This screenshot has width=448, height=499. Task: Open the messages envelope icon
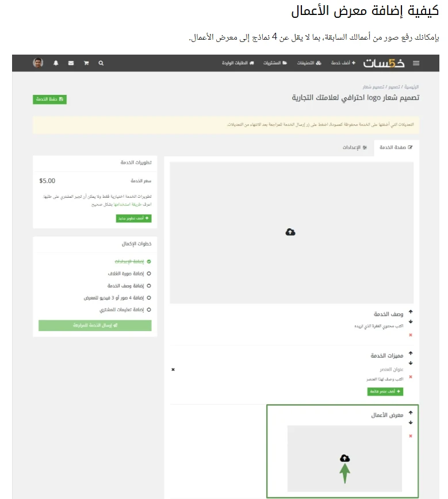click(71, 63)
